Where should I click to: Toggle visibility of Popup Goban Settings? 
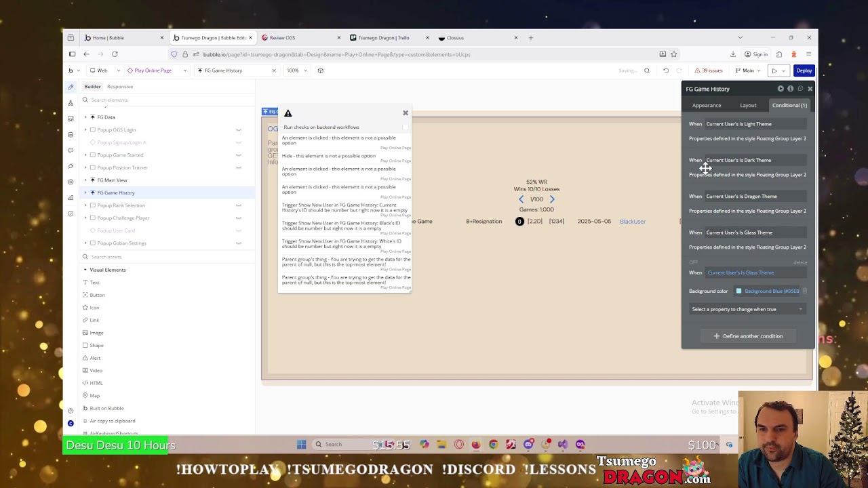click(x=239, y=243)
